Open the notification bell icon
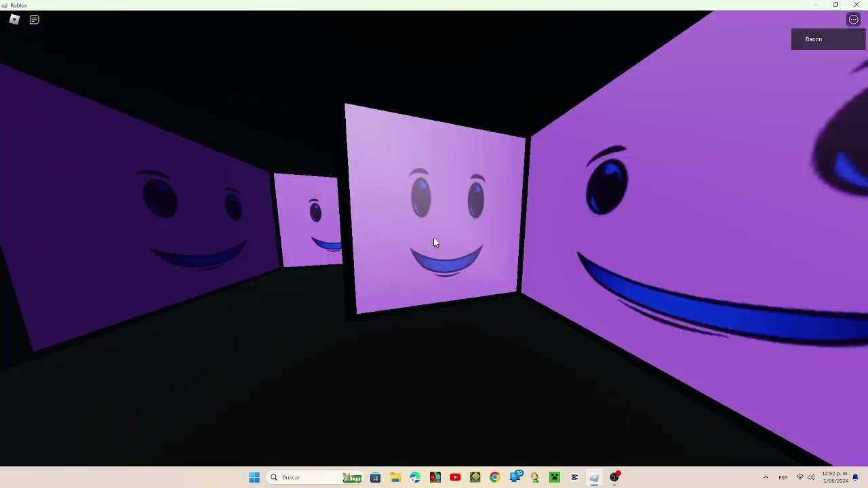Screen dimensions: 868x488 tap(856, 477)
